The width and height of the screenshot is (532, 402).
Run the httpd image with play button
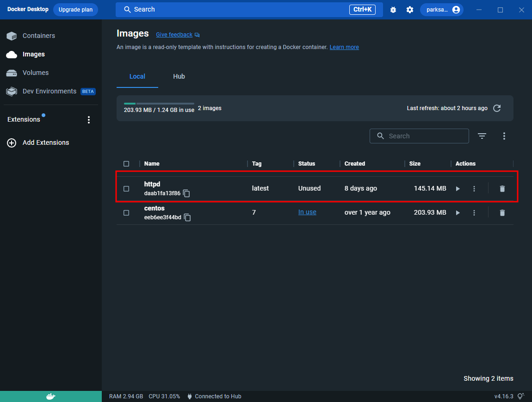click(458, 189)
